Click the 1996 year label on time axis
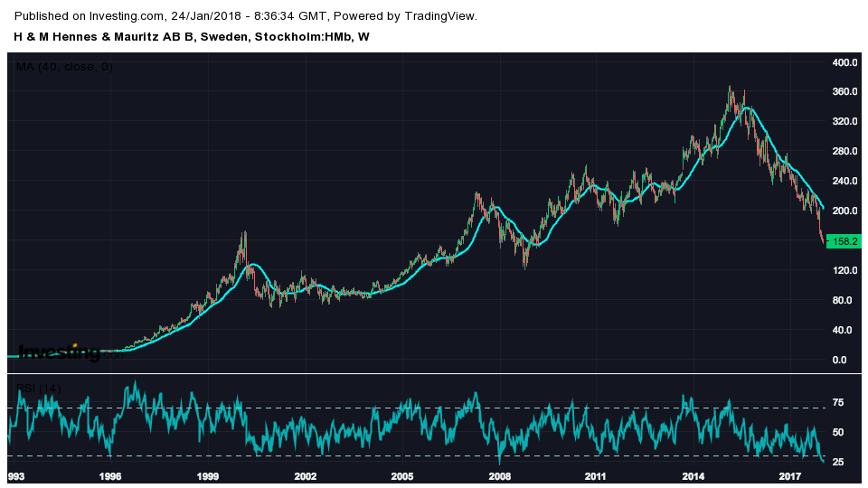The image size is (868, 488). 110,476
